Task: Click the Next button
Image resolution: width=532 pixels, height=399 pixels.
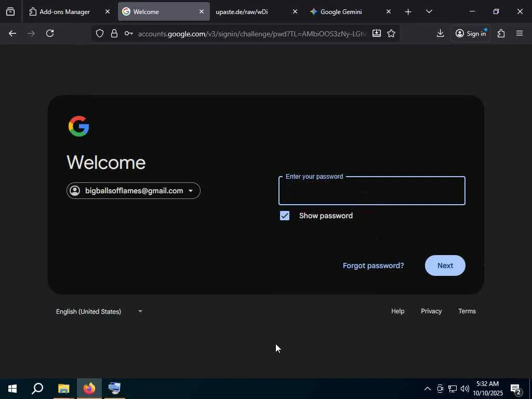Action: tap(445, 265)
